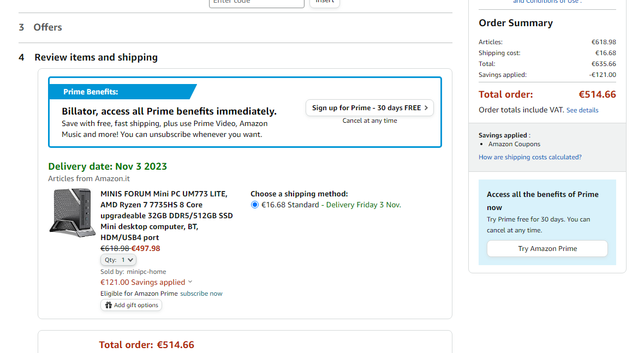This screenshot has width=644, height=353.
Task: Click the Prime Benefits banner label
Action: point(91,92)
